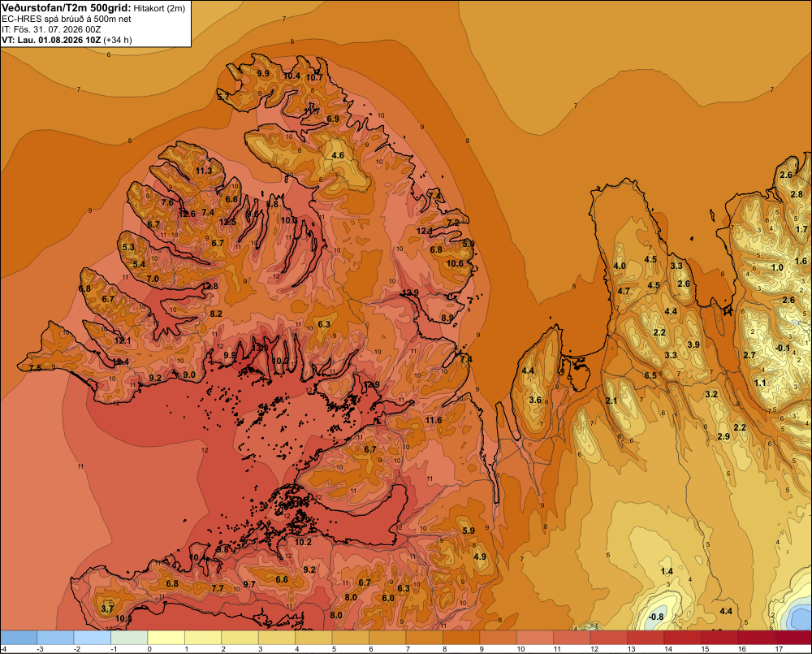This screenshot has height=654, width=812.
Task: Click the 11.3 temperature value
Action: tap(204, 171)
